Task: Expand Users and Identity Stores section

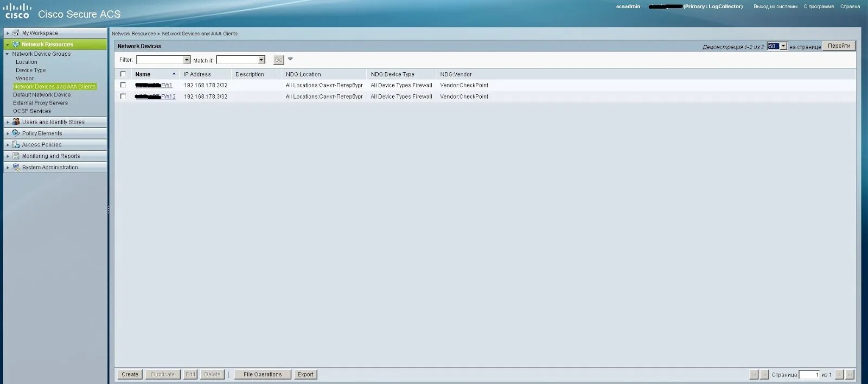Action: pyautogui.click(x=8, y=122)
